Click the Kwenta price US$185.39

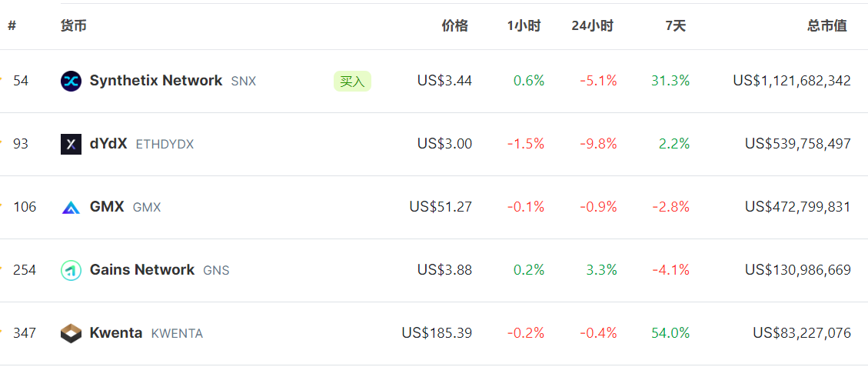click(437, 333)
